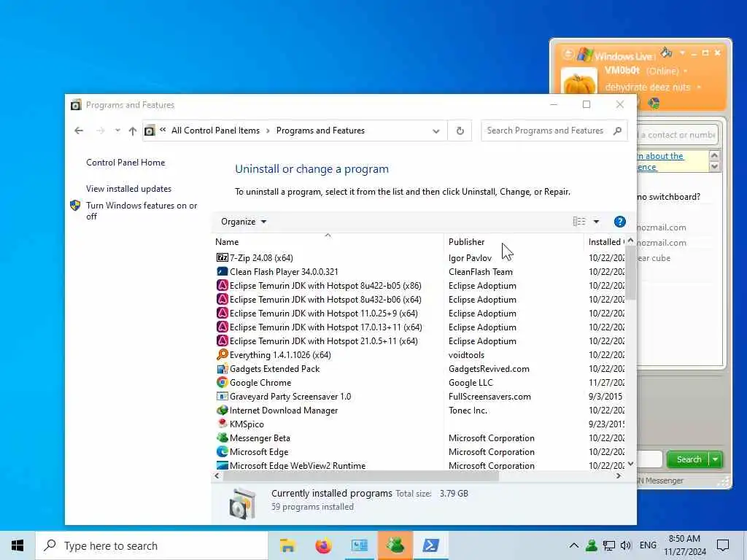Click the Messenger contact search field

point(676,135)
